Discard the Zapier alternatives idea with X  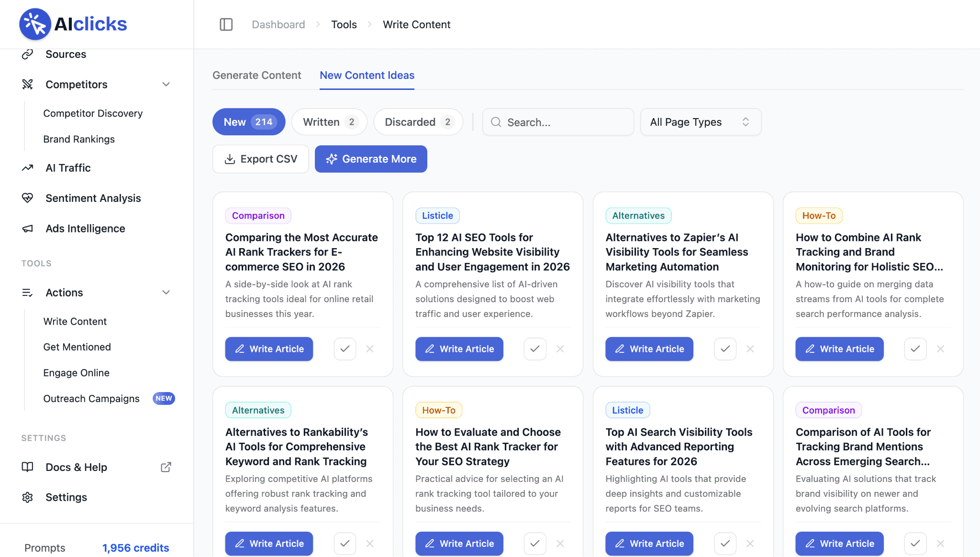coord(750,349)
